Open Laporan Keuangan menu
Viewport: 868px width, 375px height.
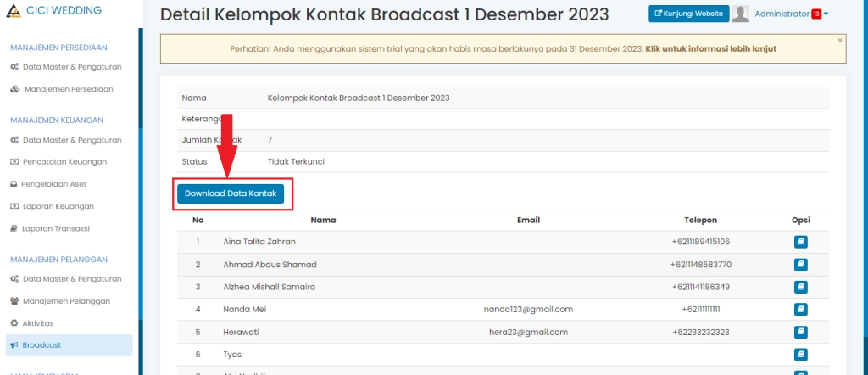point(53,206)
